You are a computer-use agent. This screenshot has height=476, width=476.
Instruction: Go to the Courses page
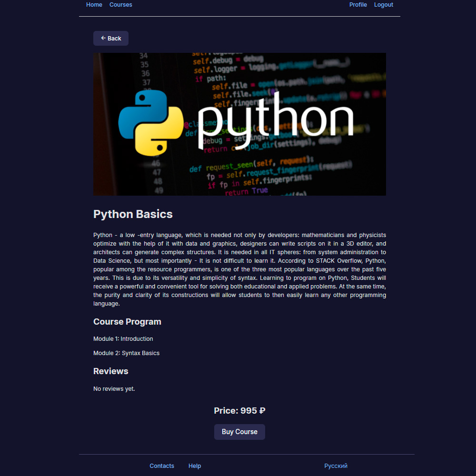pos(120,5)
